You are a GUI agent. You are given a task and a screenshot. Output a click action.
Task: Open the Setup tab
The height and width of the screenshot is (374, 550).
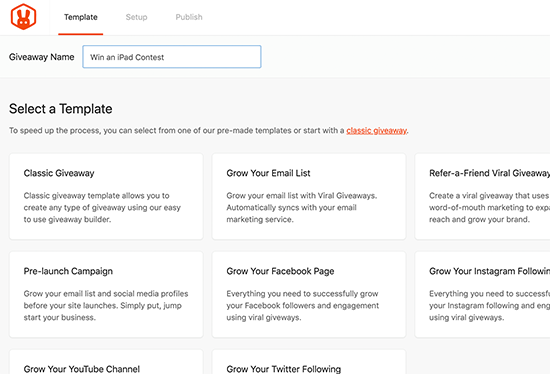click(136, 17)
